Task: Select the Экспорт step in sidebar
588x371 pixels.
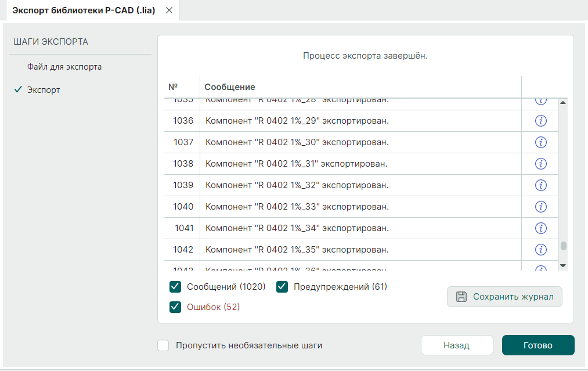Action: tap(44, 90)
